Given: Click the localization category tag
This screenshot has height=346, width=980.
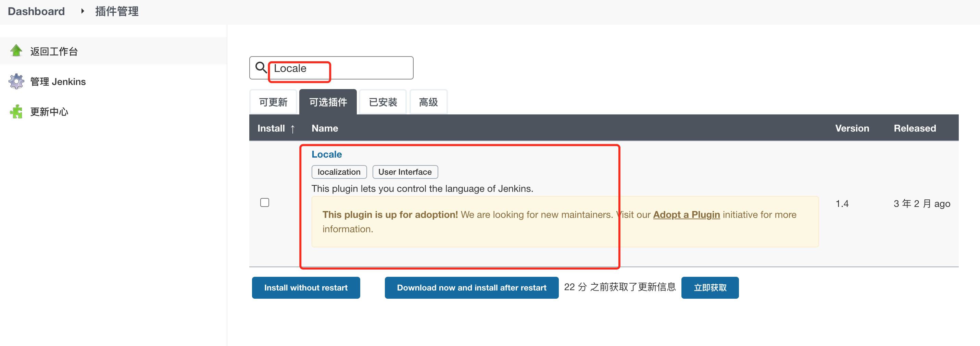Looking at the screenshot, I should pyautogui.click(x=339, y=172).
